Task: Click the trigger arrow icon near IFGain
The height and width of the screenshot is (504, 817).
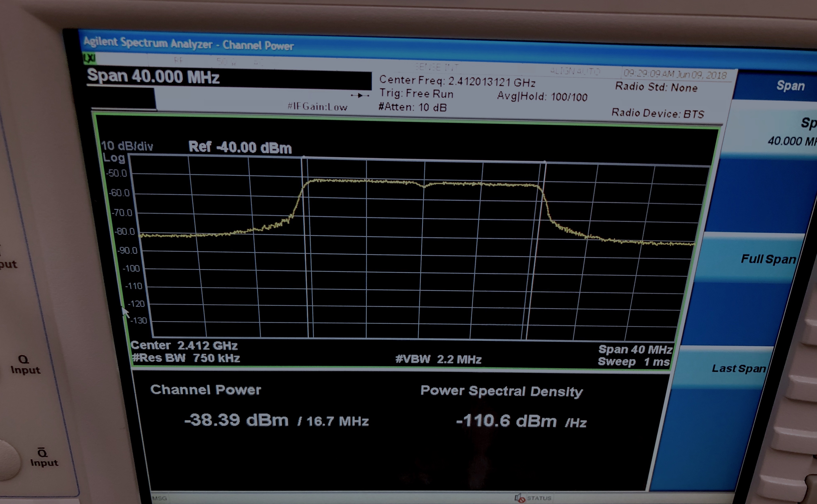Action: point(360,95)
